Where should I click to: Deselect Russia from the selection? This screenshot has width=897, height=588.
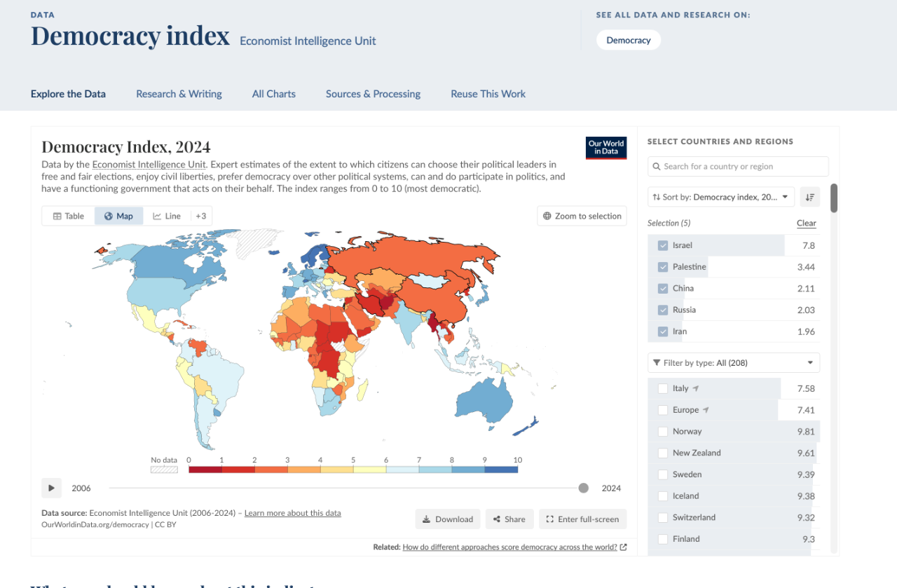tap(663, 310)
